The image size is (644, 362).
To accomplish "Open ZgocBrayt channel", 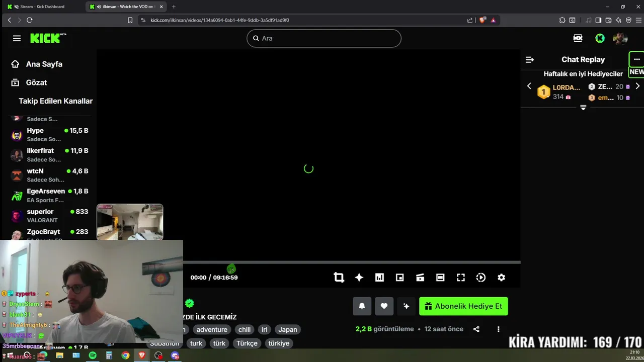I will (x=49, y=234).
